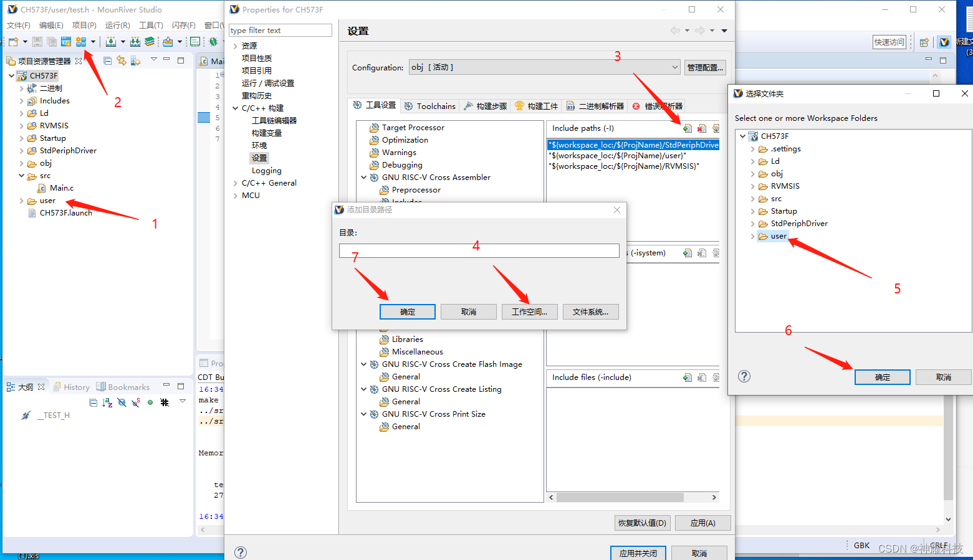This screenshot has height=560, width=973.
Task: Toggle Hide Static Members in outline toolbar
Action: 136,402
